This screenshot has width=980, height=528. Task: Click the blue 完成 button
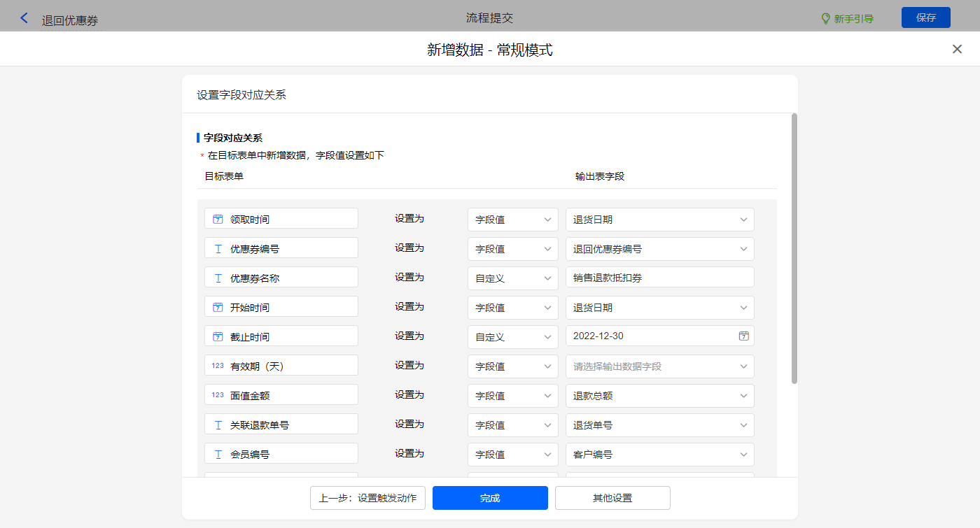[490, 498]
